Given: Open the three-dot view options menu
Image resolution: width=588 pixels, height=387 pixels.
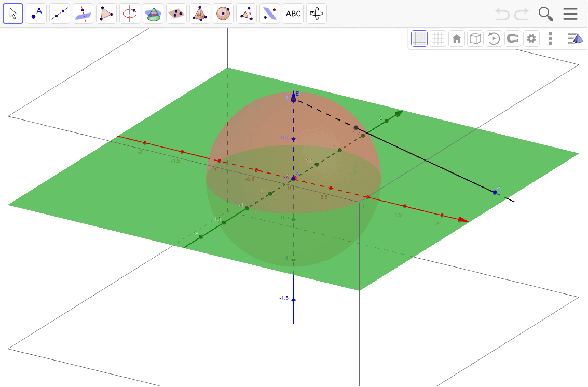Looking at the screenshot, I should point(550,38).
